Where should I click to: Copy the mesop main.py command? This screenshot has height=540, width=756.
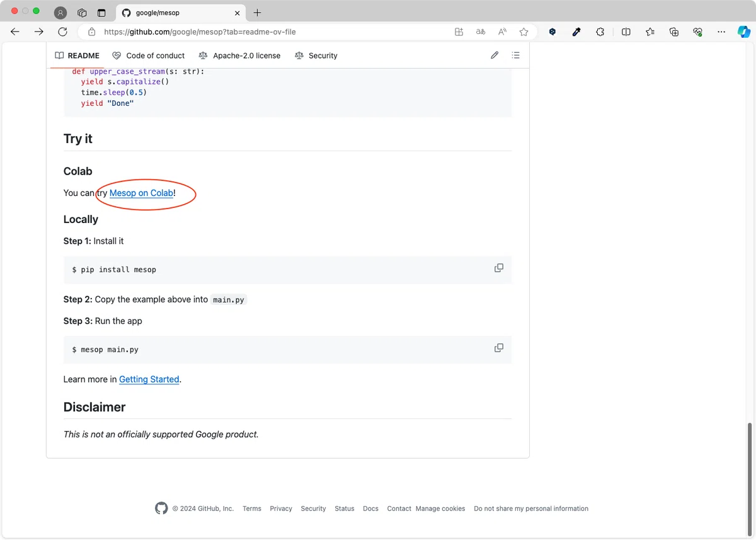pos(499,348)
